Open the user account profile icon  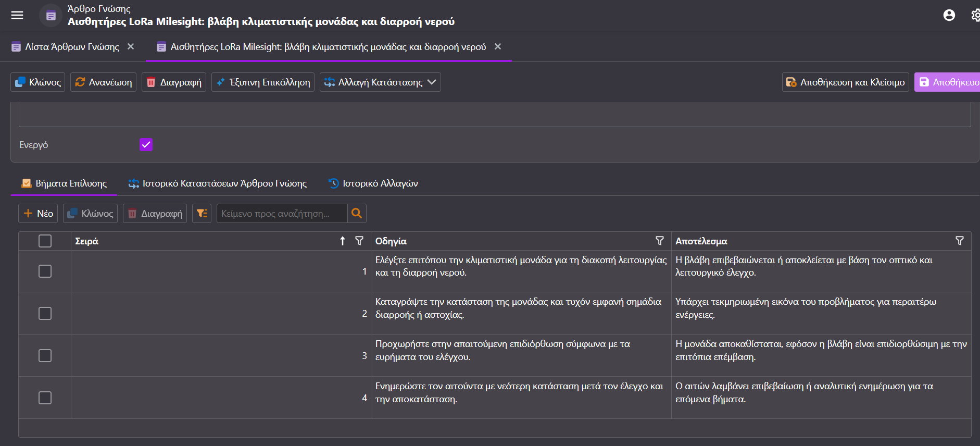(949, 15)
